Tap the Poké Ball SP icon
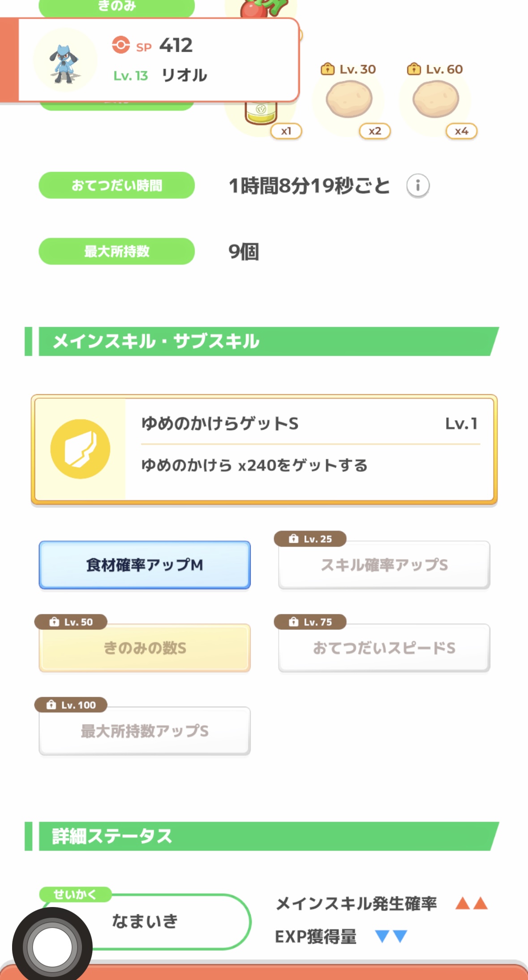The height and width of the screenshot is (980, 528). [x=121, y=45]
